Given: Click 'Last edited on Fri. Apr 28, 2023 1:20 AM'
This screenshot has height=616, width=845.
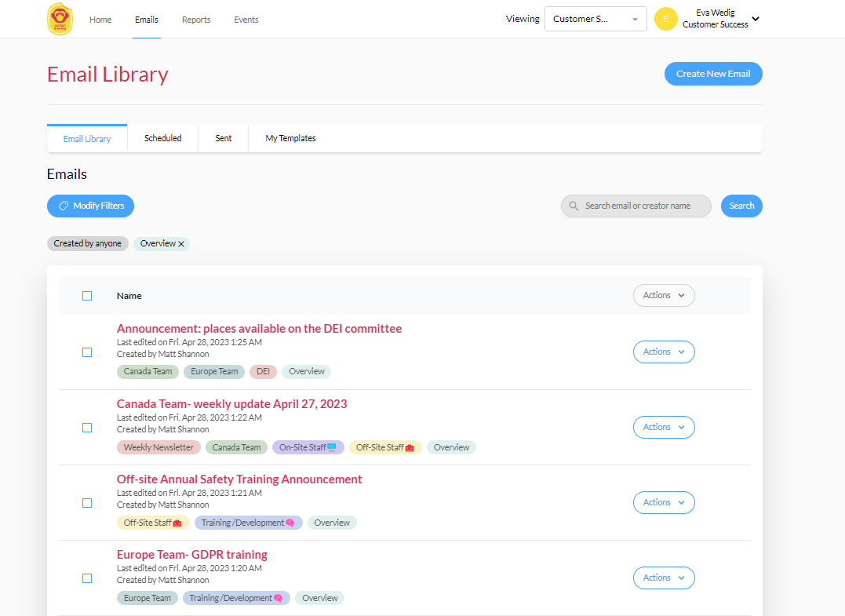Looking at the screenshot, I should (x=189, y=569).
